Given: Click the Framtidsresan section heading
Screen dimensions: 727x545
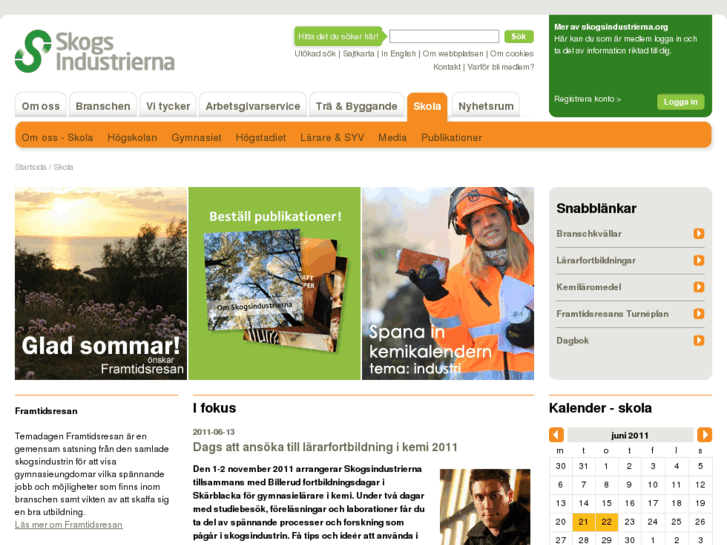Looking at the screenshot, I should point(46,411).
